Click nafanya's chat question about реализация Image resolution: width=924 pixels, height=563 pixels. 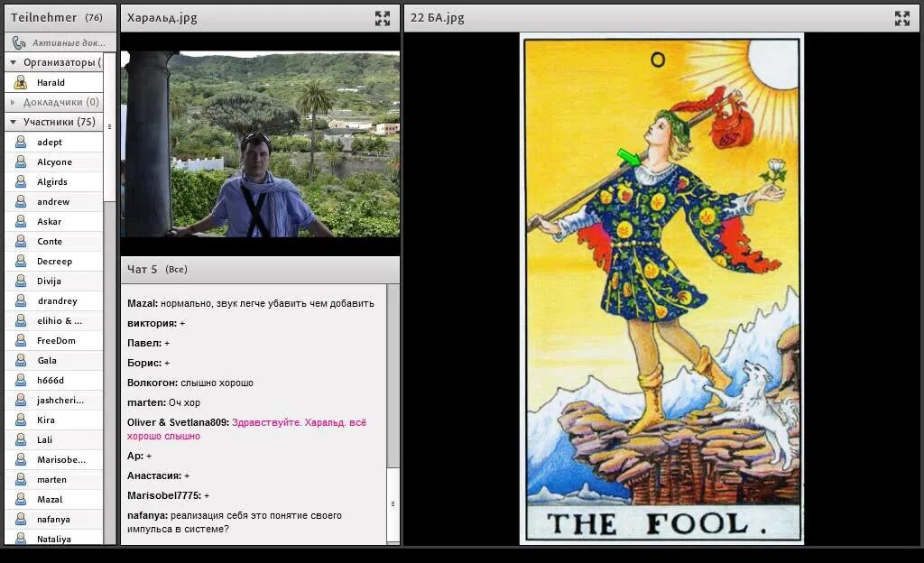(235, 522)
